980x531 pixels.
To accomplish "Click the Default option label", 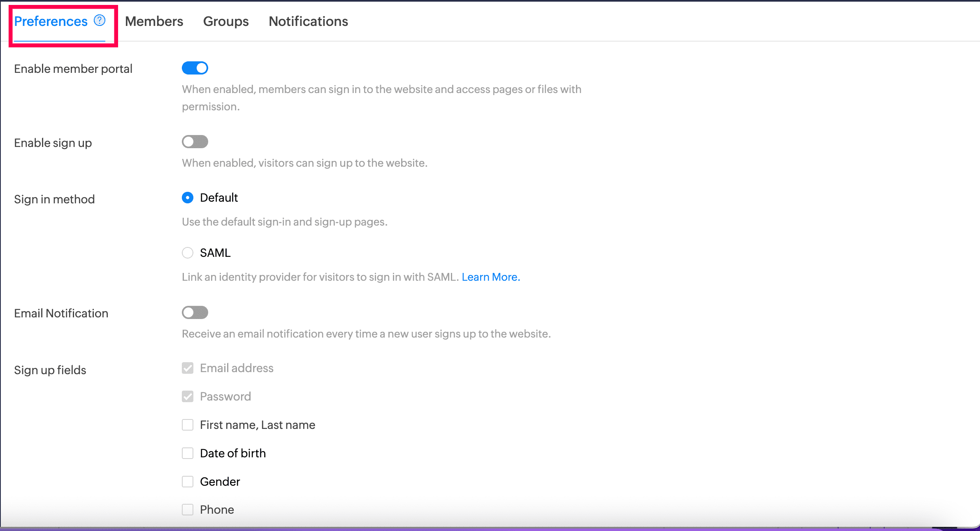I will click(219, 198).
